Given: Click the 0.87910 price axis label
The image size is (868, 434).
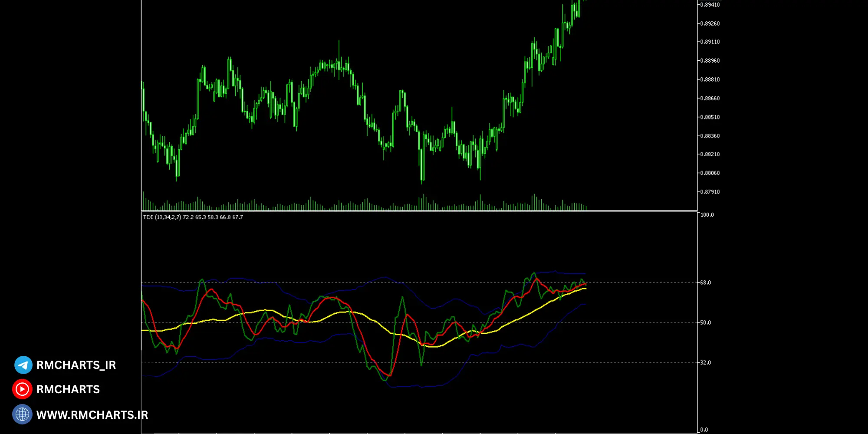Looking at the screenshot, I should [710, 192].
